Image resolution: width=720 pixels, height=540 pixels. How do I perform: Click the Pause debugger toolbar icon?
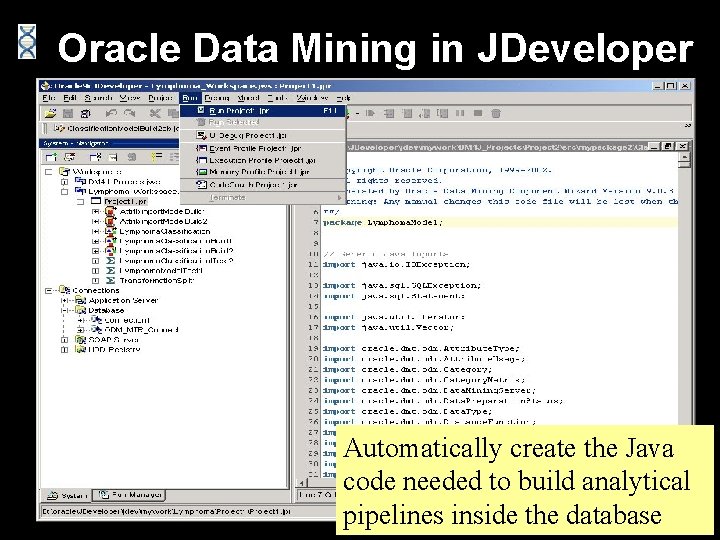click(460, 113)
